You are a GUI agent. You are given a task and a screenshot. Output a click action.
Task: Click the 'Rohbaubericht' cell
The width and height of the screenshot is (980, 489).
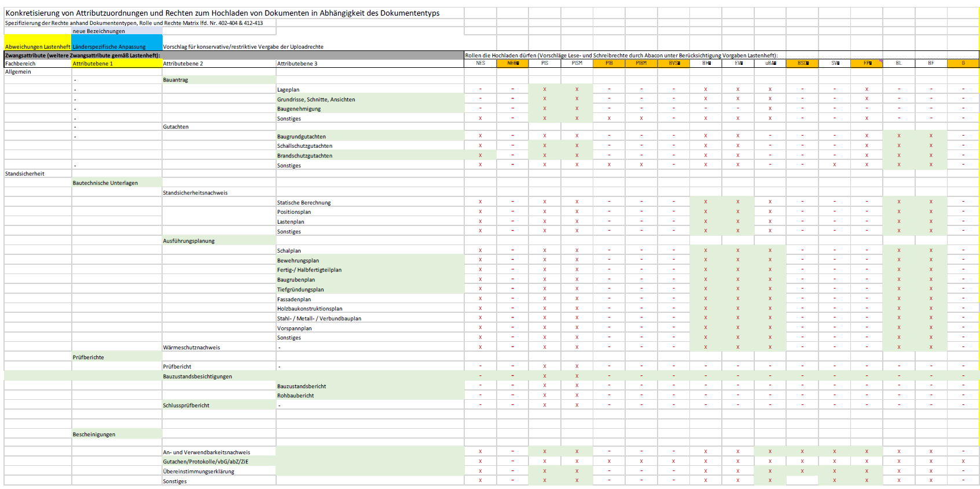[x=370, y=396]
